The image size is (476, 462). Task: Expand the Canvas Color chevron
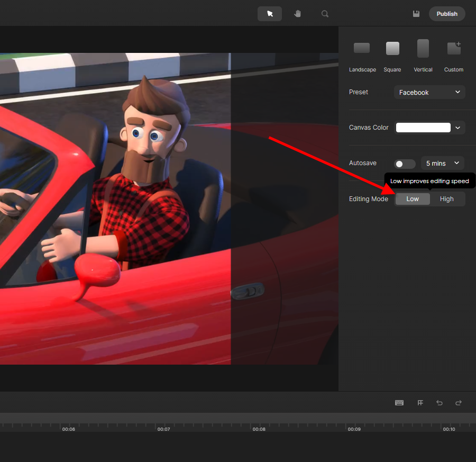(x=458, y=128)
